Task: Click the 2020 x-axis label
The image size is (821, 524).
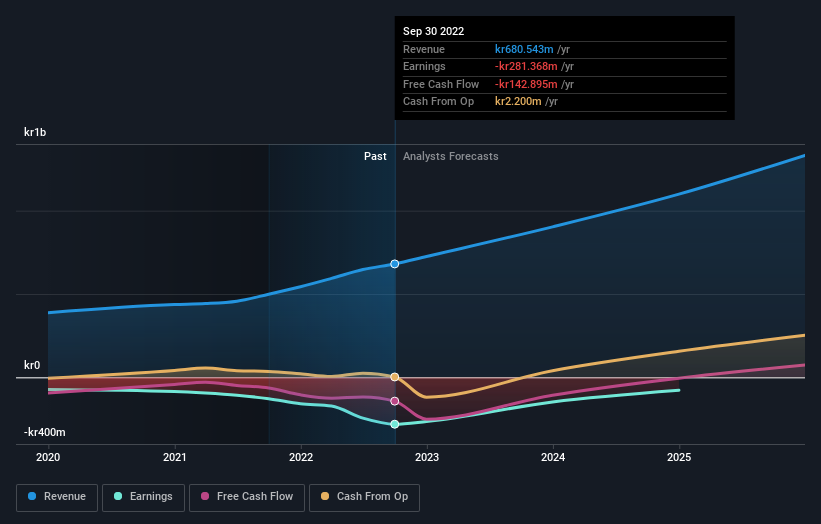Action: (x=48, y=458)
